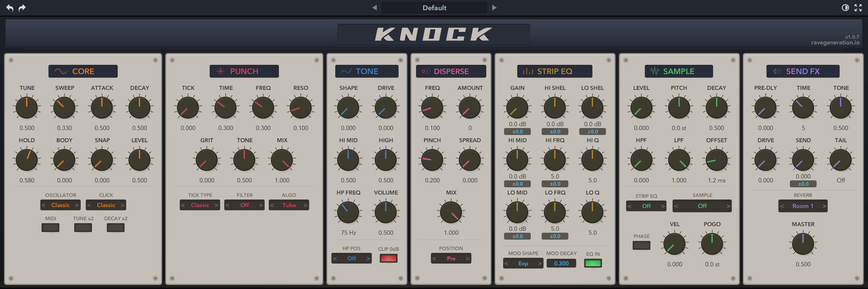Open the REVERB Room 1 selector
The width and height of the screenshot is (868, 289).
click(803, 206)
